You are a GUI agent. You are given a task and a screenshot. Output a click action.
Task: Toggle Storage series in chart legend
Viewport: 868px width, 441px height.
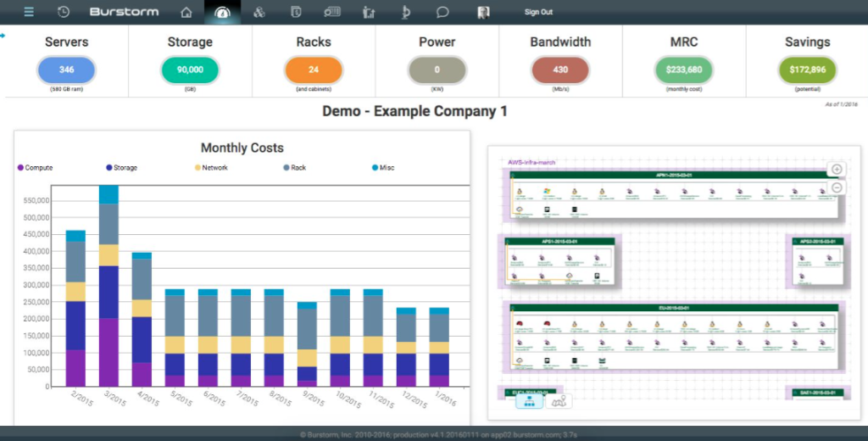pyautogui.click(x=121, y=168)
